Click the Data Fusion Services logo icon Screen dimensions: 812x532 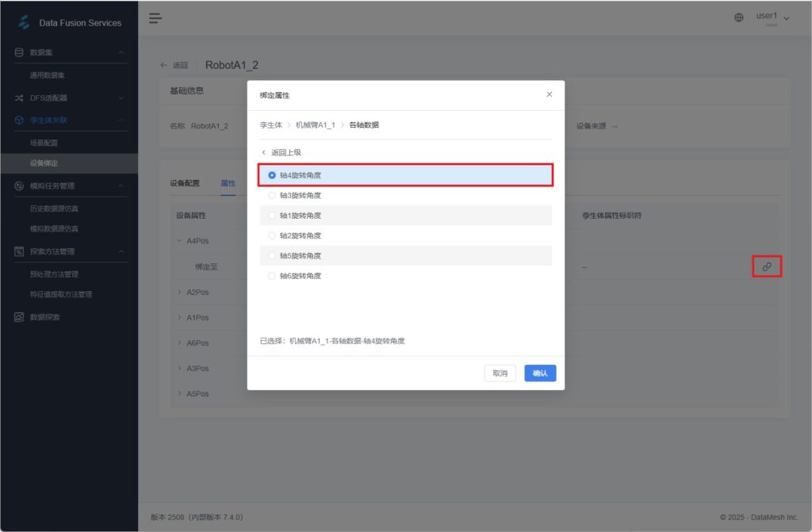(24, 22)
